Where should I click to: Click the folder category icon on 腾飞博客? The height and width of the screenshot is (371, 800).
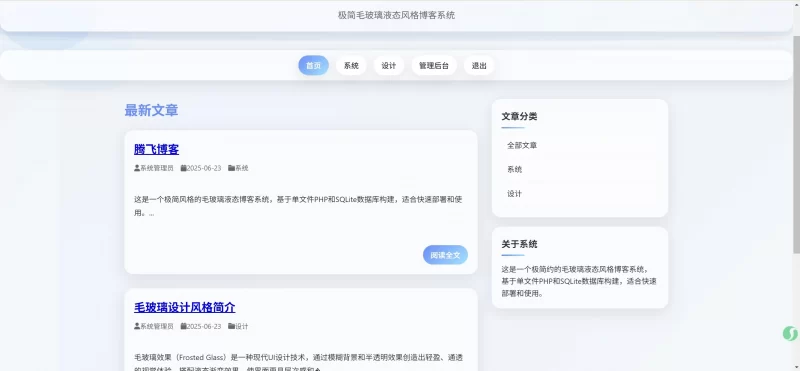[231, 168]
